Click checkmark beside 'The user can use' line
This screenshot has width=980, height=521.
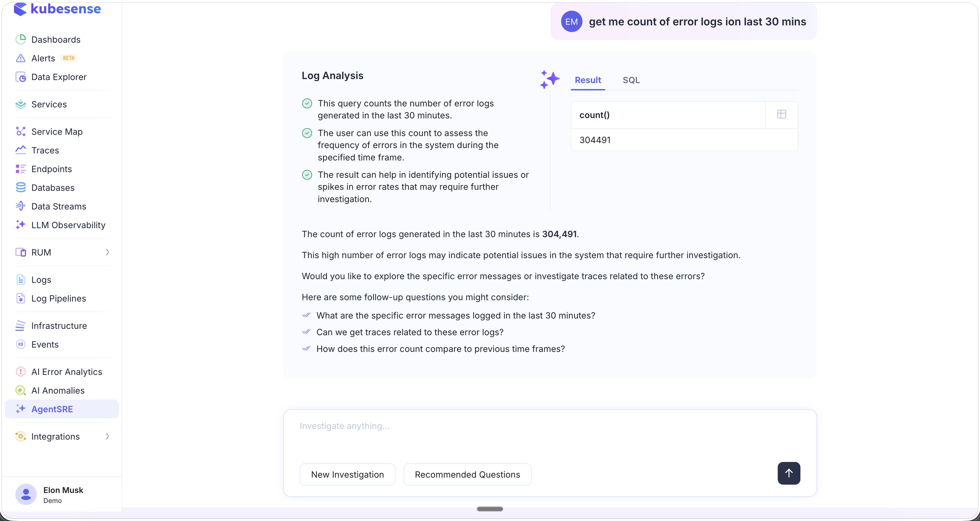tap(307, 133)
